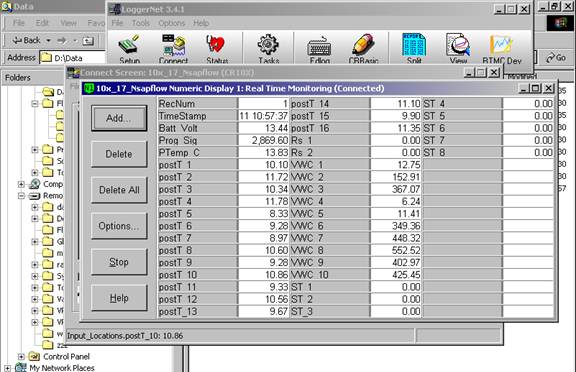The image size is (576, 372).
Task: Expand the Gl folder tree node
Action: tap(35, 241)
